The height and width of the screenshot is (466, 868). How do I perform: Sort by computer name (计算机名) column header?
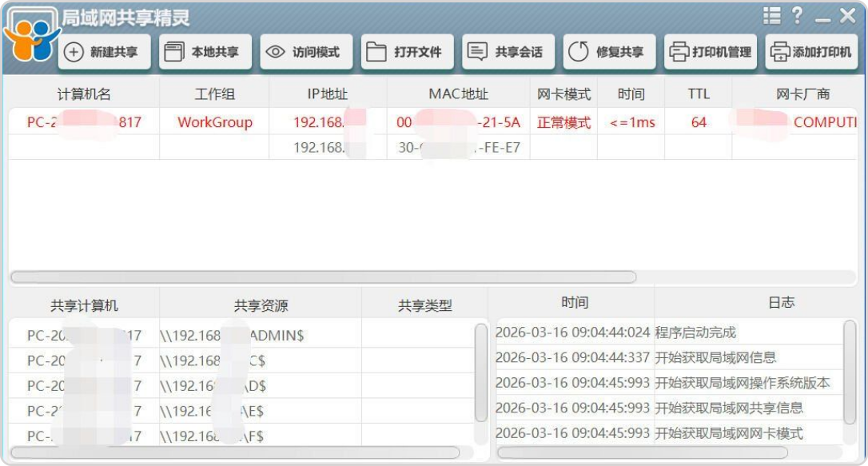[83, 94]
